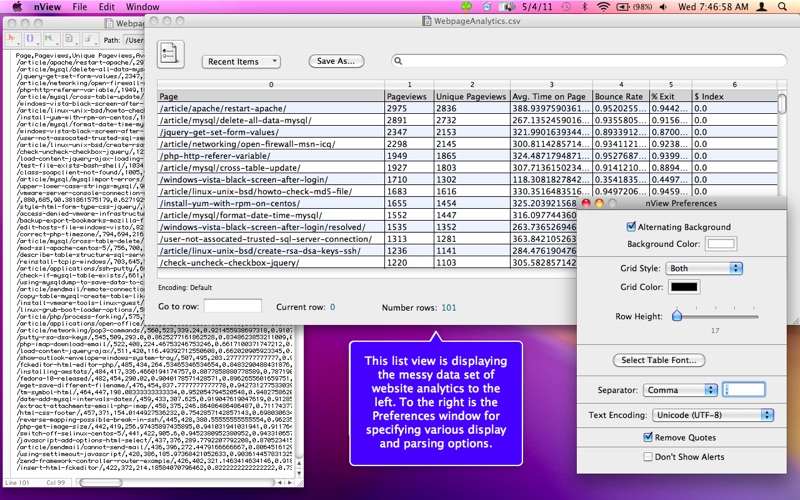This screenshot has width=800, height=500.
Task: Click the date 5/4/11 in menu bar
Action: click(537, 7)
